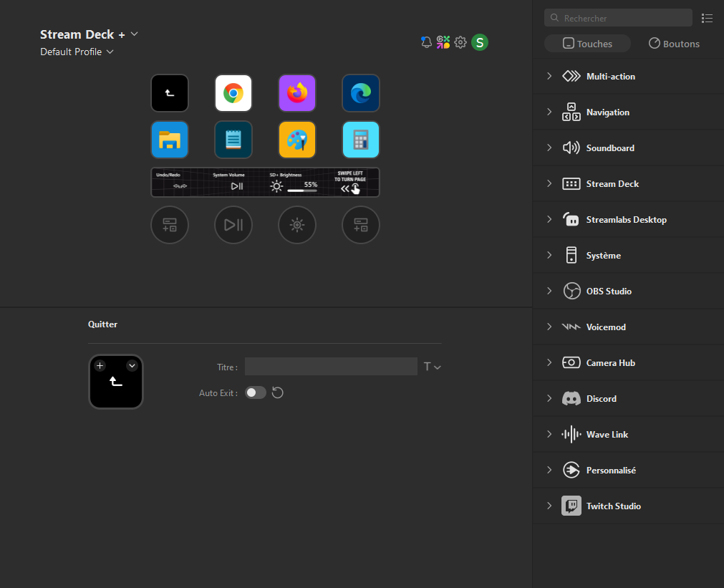The width and height of the screenshot is (724, 588).
Task: Select the Microsoft Edge key
Action: click(x=361, y=93)
